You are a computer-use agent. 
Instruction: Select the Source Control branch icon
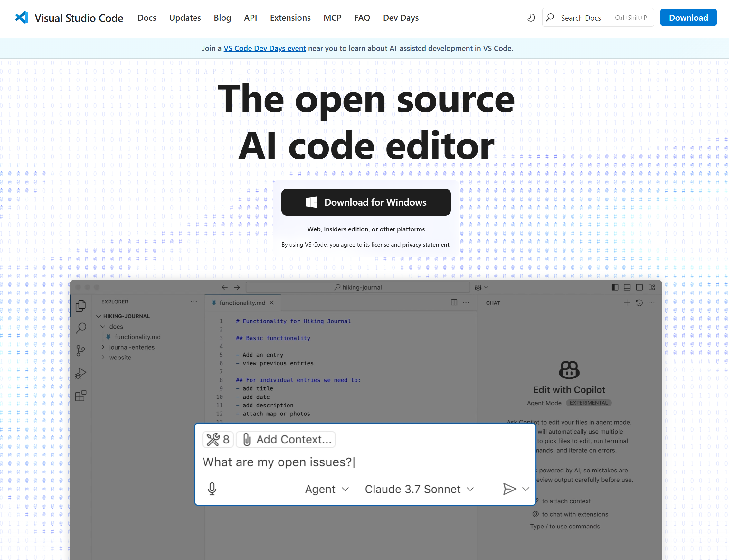pos(81,351)
